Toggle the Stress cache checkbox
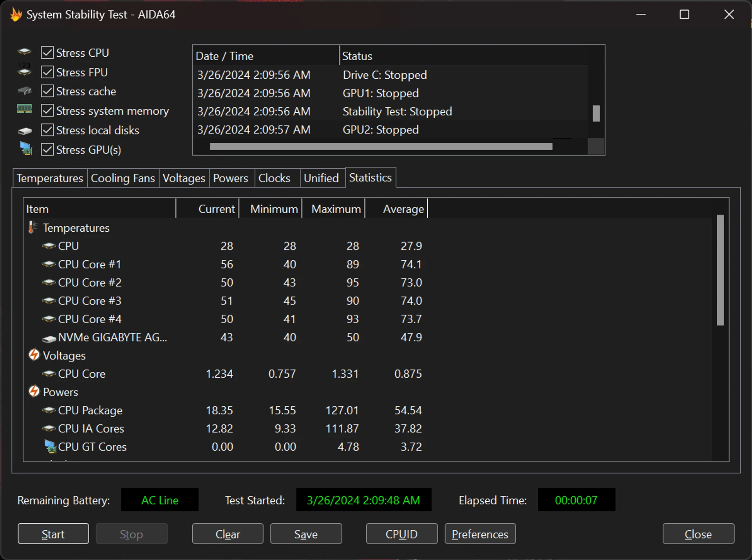Screen dimensions: 752x560 [x=47, y=91]
